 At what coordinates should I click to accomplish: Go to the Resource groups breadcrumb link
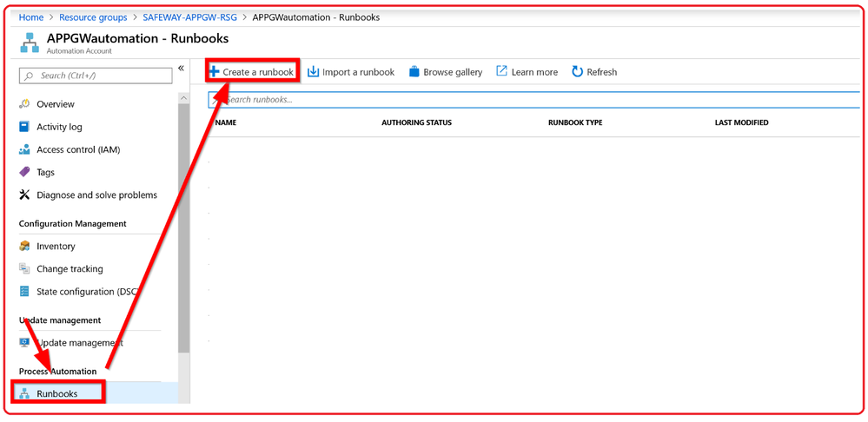coord(93,17)
